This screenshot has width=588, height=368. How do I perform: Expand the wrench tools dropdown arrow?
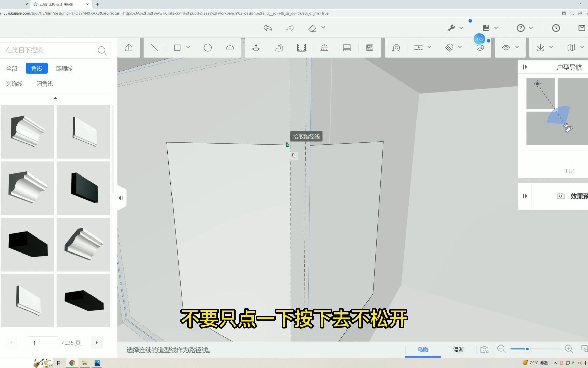(x=461, y=28)
